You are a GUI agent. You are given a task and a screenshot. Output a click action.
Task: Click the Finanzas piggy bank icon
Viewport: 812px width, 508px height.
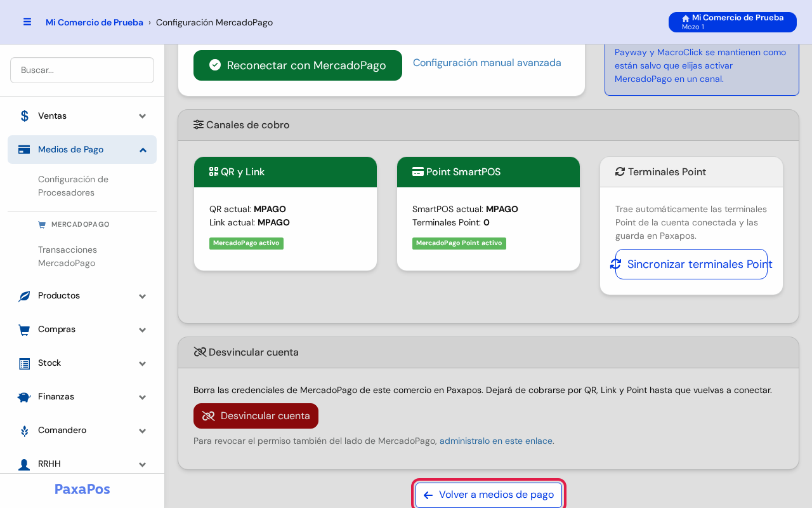click(24, 397)
